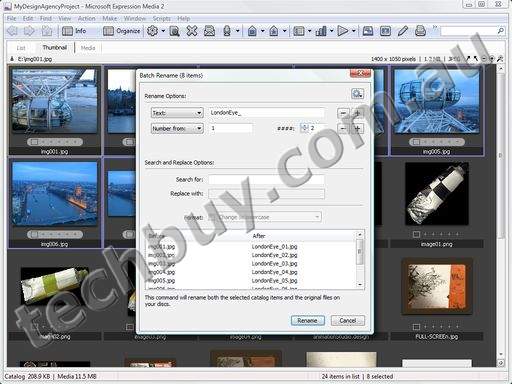Click the search magnifier in toolbar field
The width and height of the screenshot is (512, 384).
click(500, 31)
